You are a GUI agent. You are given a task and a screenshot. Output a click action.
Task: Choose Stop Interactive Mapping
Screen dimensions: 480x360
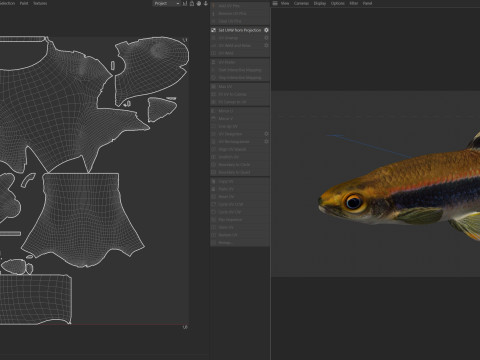240,78
